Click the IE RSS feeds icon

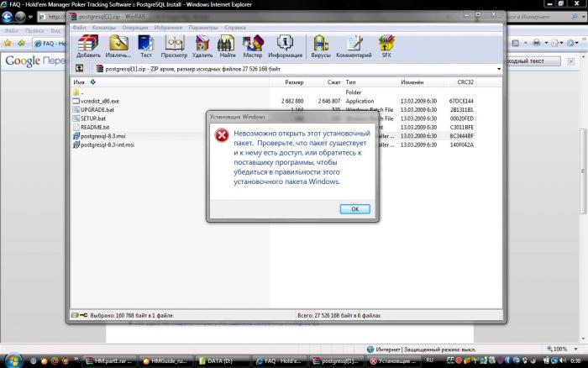[516, 43]
